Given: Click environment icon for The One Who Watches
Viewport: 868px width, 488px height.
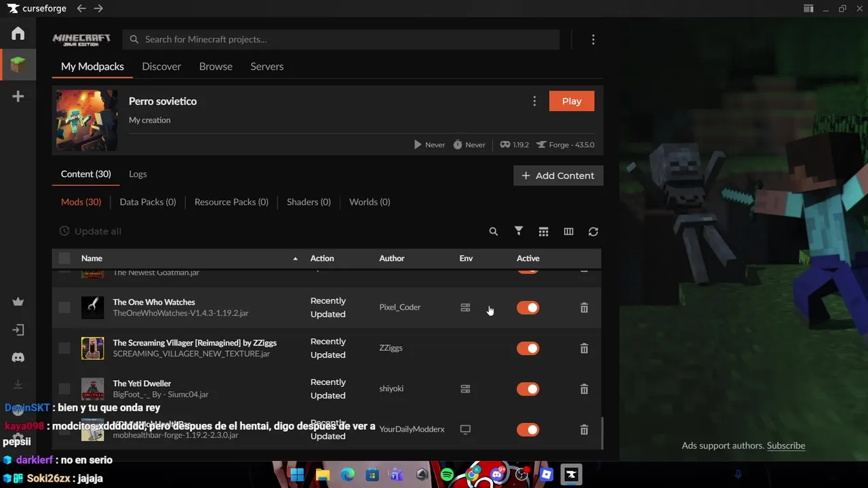Looking at the screenshot, I should pyautogui.click(x=465, y=308).
